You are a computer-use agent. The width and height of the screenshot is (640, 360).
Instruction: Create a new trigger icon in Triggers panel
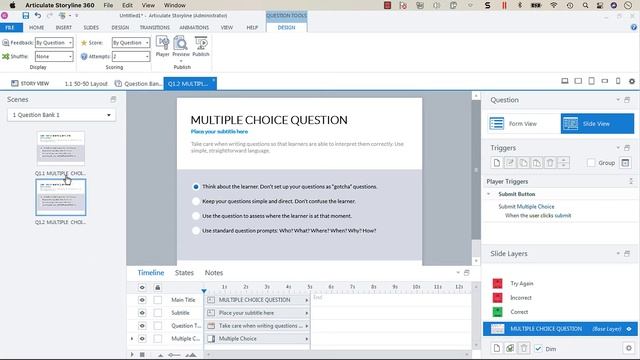[x=496, y=163]
